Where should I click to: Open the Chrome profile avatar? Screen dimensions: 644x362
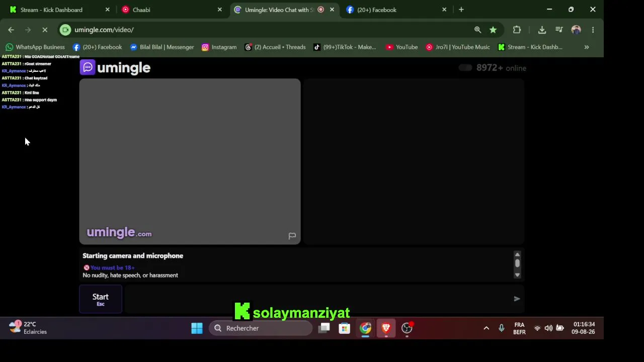tap(576, 30)
